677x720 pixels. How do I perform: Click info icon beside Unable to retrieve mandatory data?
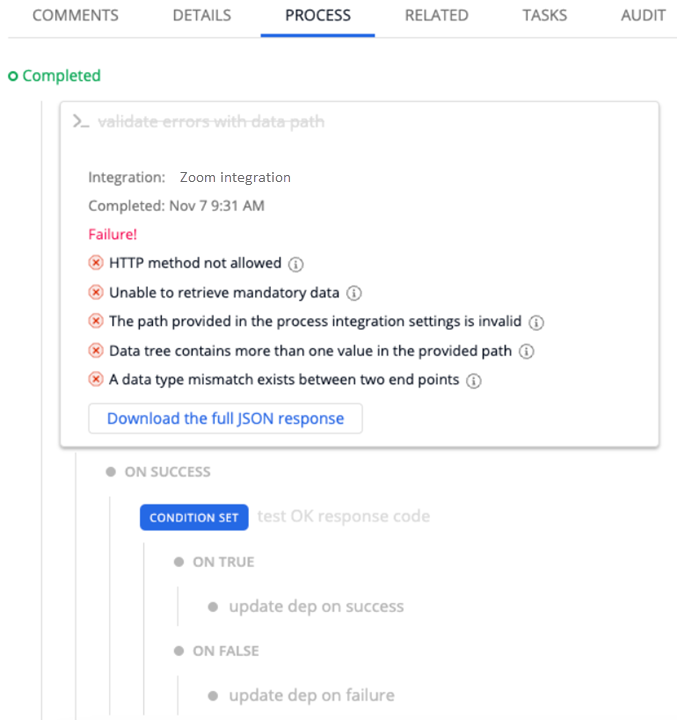(x=354, y=294)
